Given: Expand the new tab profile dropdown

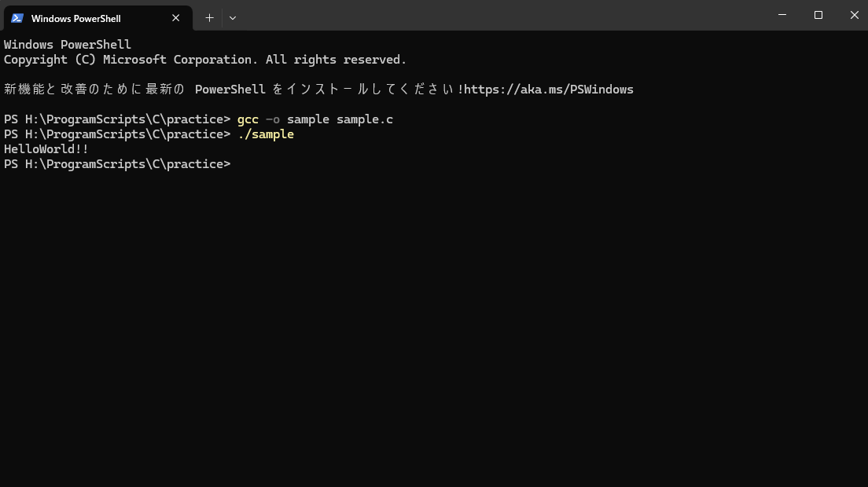Looking at the screenshot, I should pos(233,17).
